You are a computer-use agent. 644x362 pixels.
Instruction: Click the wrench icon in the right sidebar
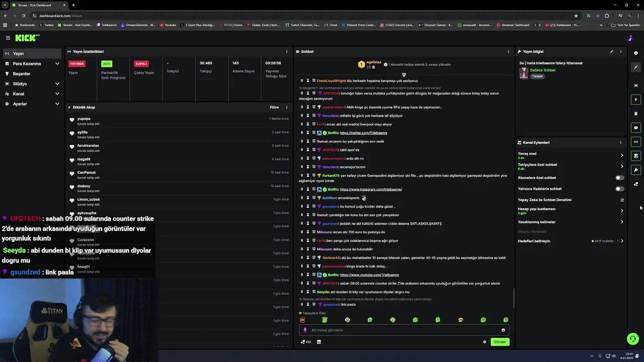(636, 170)
